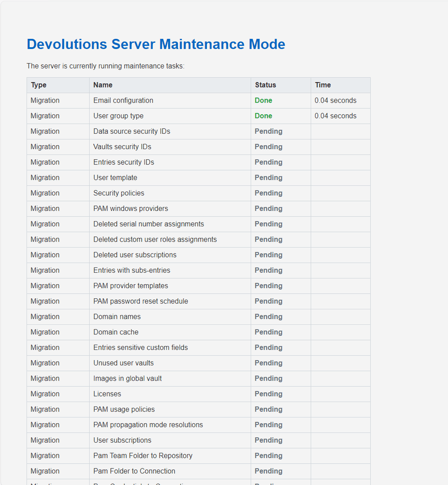The image size is (448, 485).
Task: Select the "Domain names" name cell
Action: [170, 317]
